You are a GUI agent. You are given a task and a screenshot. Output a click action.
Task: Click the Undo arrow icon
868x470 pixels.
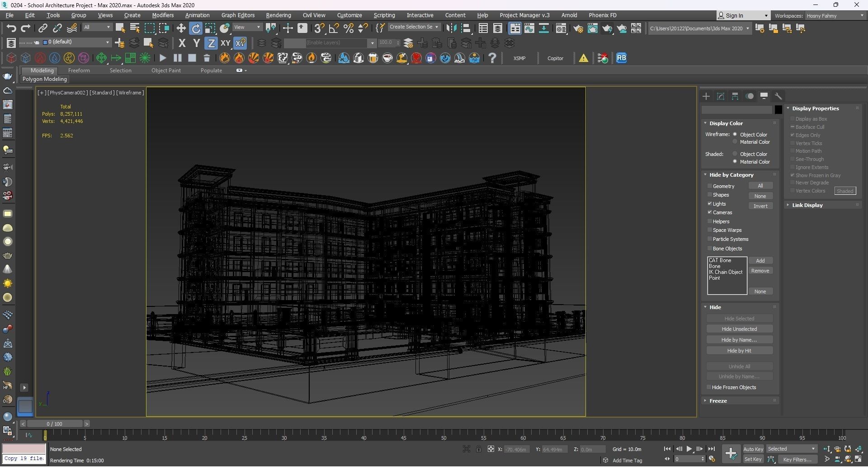click(11, 28)
